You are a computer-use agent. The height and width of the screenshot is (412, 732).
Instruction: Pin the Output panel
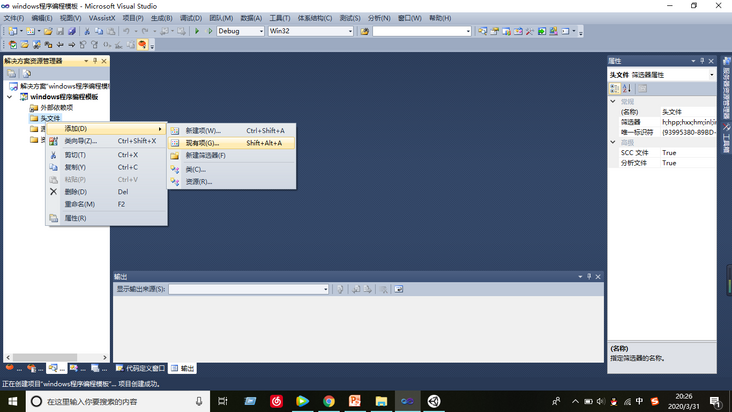pos(589,277)
